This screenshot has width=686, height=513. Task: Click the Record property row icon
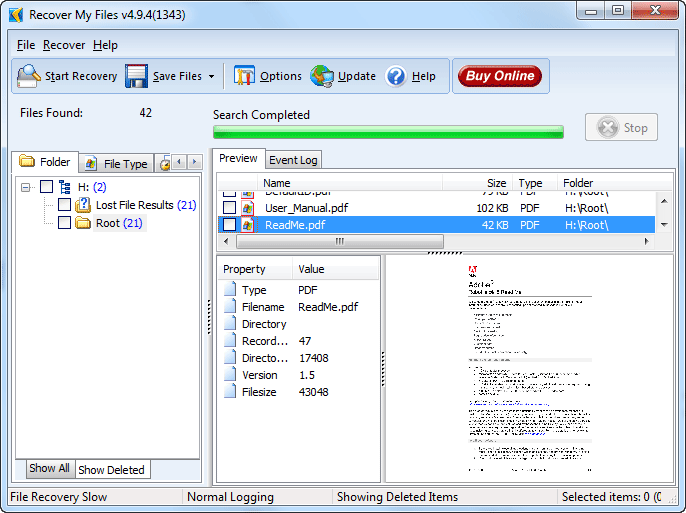[x=230, y=341]
